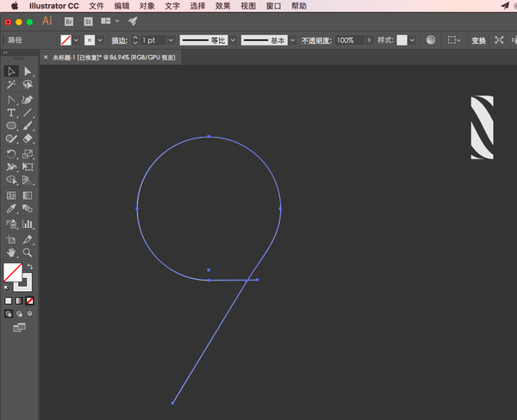
Task: Open the stroke weight dropdown
Action: [x=171, y=40]
